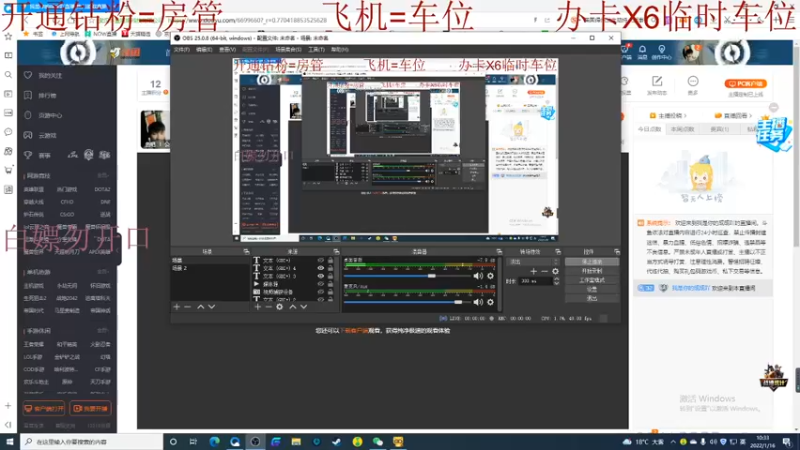Viewport: 800px width, 450px height.
Task: Open OBS 查看(V) menu
Action: click(227, 49)
